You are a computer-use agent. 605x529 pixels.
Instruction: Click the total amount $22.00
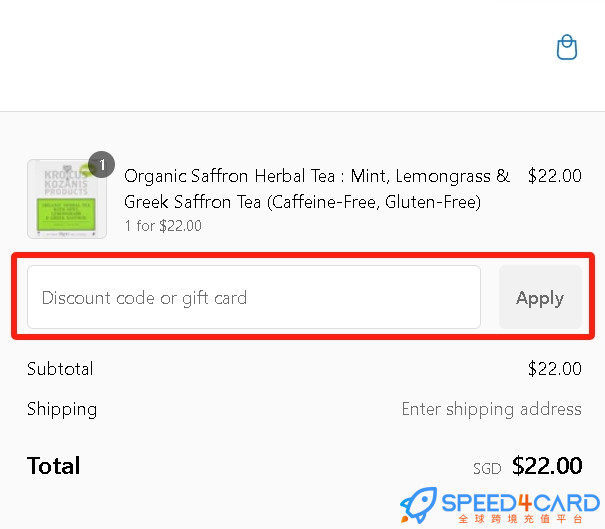547,466
